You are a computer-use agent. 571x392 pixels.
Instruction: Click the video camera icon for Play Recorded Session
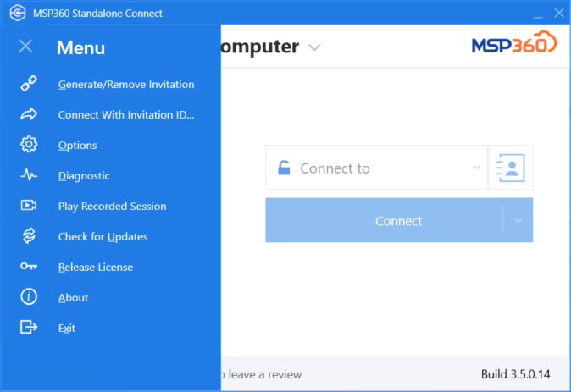coord(29,205)
